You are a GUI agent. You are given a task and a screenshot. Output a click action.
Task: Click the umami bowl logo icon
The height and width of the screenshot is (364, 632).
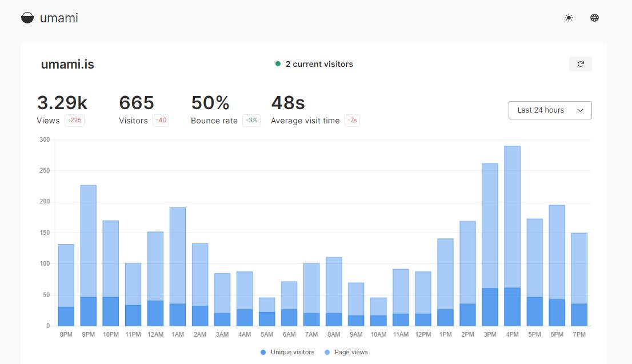(27, 18)
